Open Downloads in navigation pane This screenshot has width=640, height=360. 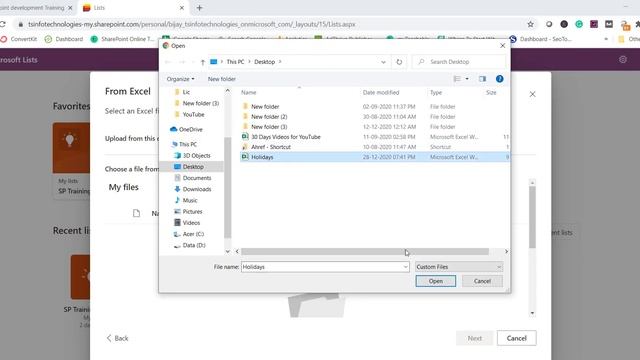point(193,189)
